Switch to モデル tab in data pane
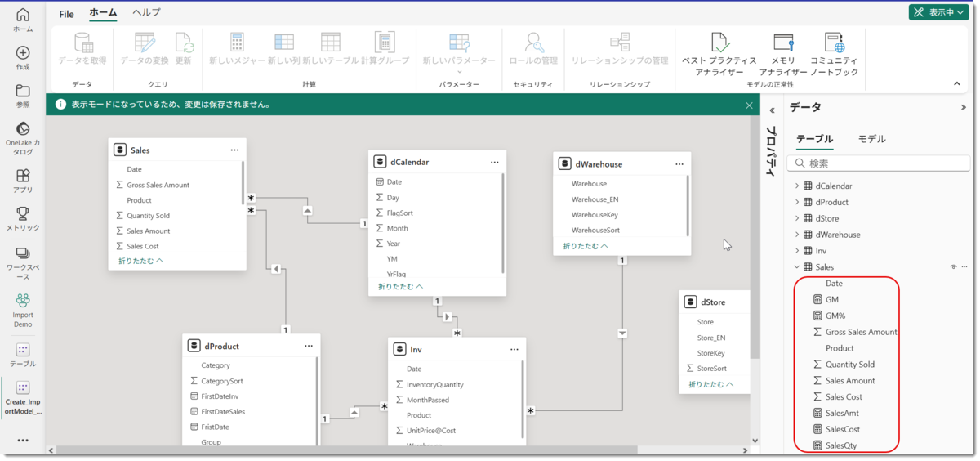Viewport: 980px width, 461px height. click(872, 139)
